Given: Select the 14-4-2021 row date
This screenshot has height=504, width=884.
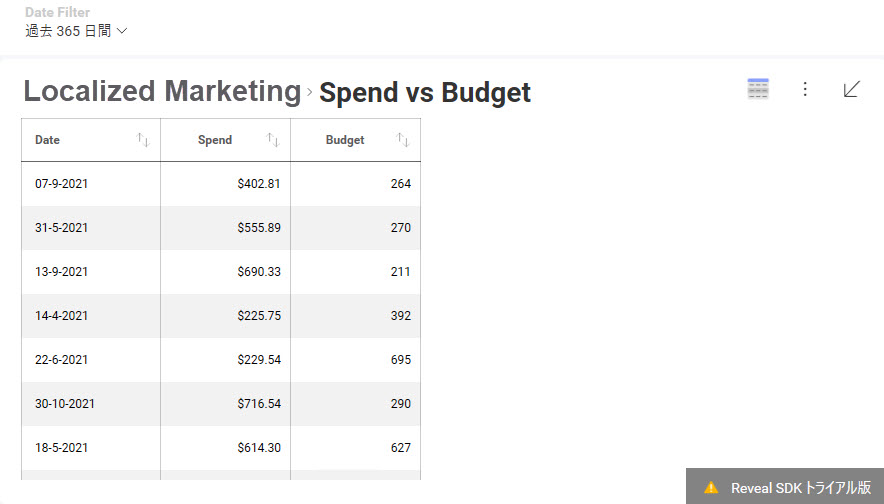Looking at the screenshot, I should (61, 316).
